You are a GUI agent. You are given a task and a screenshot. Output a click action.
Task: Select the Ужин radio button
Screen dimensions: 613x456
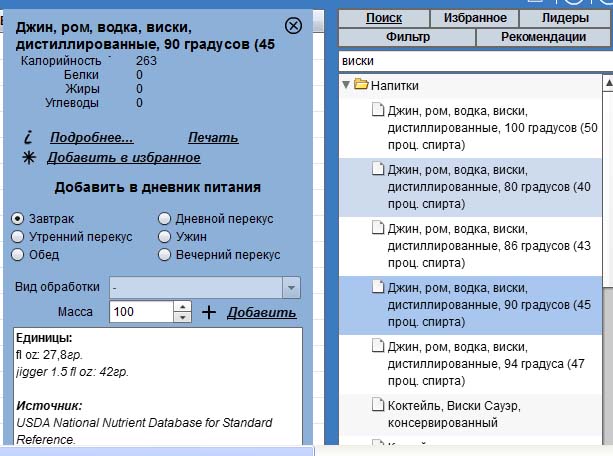(x=164, y=237)
